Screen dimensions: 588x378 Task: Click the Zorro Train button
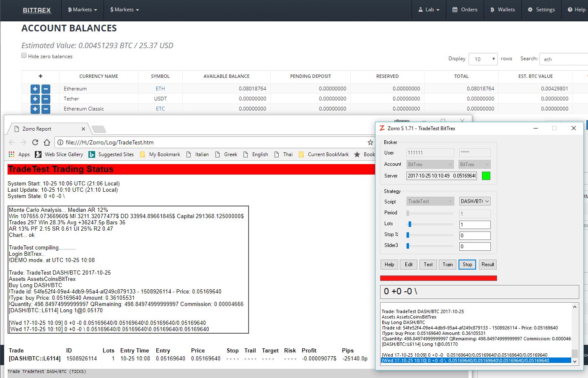pos(448,265)
